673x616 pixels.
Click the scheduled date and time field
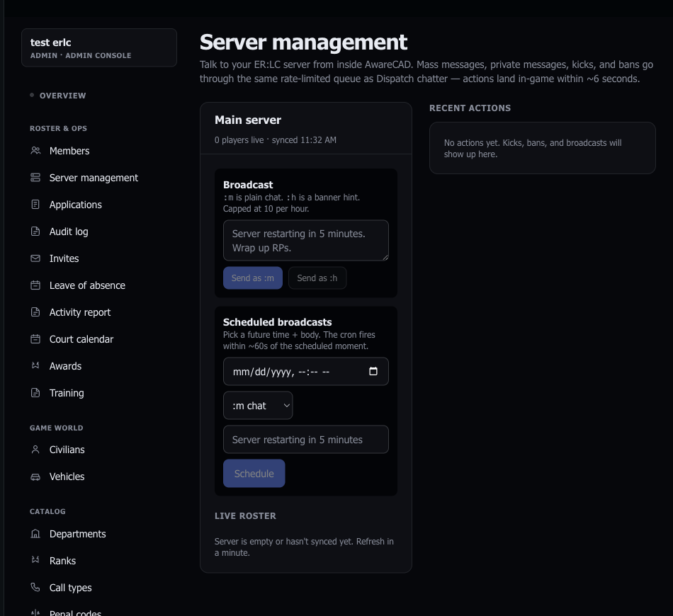pos(306,372)
